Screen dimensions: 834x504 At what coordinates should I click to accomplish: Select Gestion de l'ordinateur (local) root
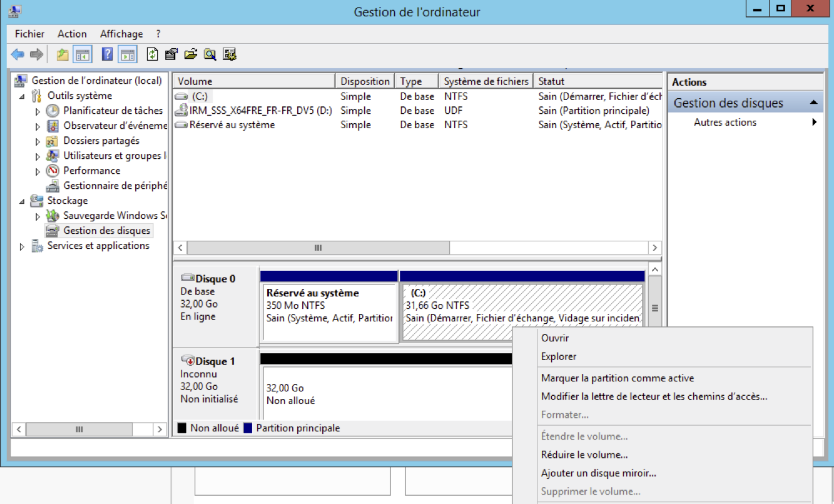tap(96, 81)
